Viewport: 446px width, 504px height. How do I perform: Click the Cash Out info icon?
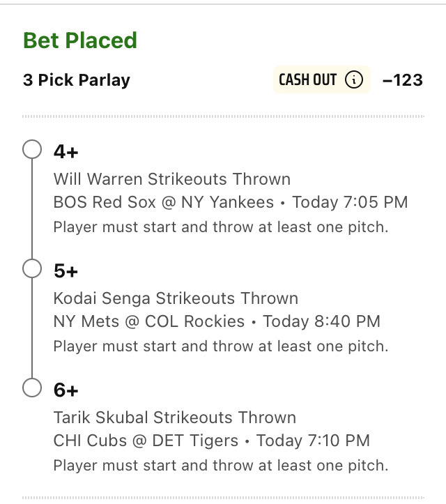354,79
